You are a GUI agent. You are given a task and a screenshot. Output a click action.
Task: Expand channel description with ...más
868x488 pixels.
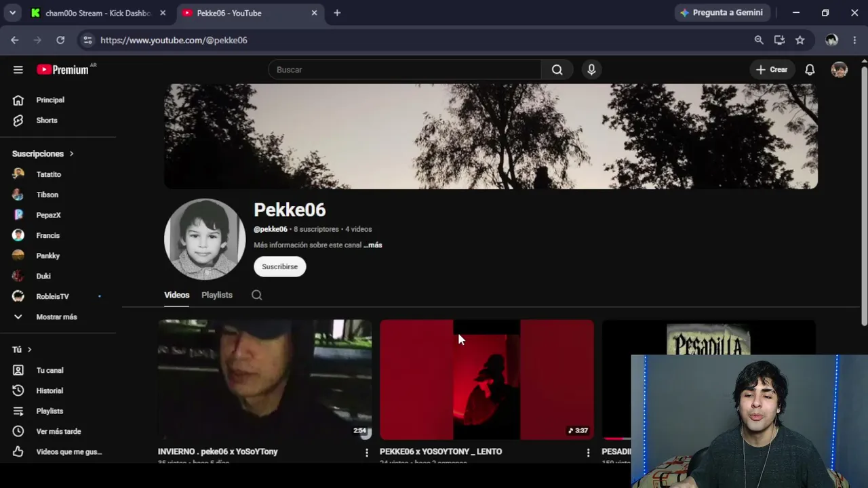coord(373,245)
